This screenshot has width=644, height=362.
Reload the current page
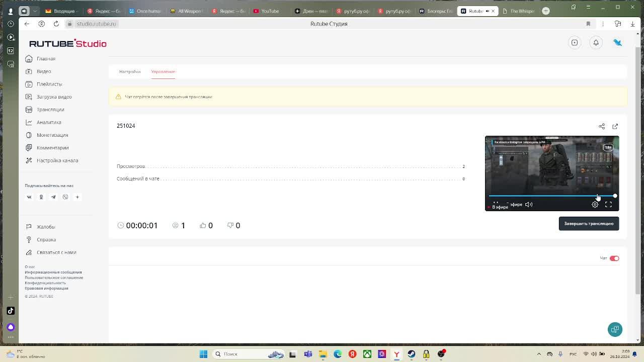tap(56, 24)
